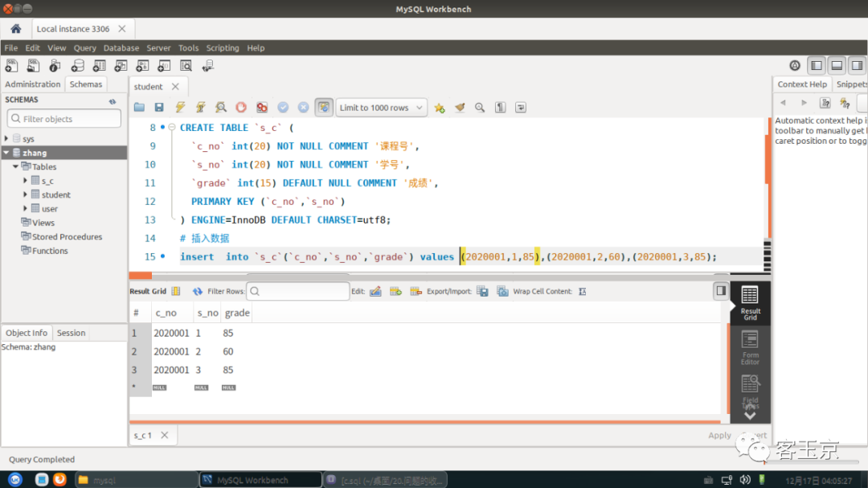Toggle left sidebar visibility
This screenshot has height=488, width=868.
pos(817,65)
